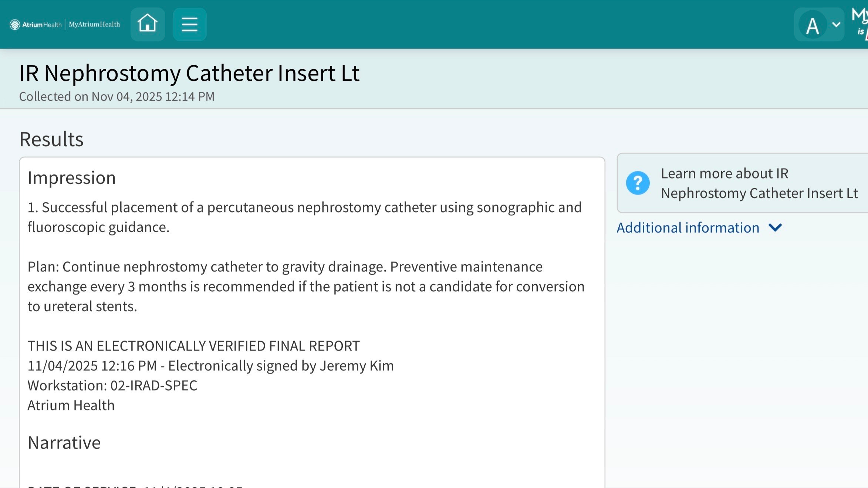Click the Workstation 02-IRAD-SPEC line

pos(112,386)
